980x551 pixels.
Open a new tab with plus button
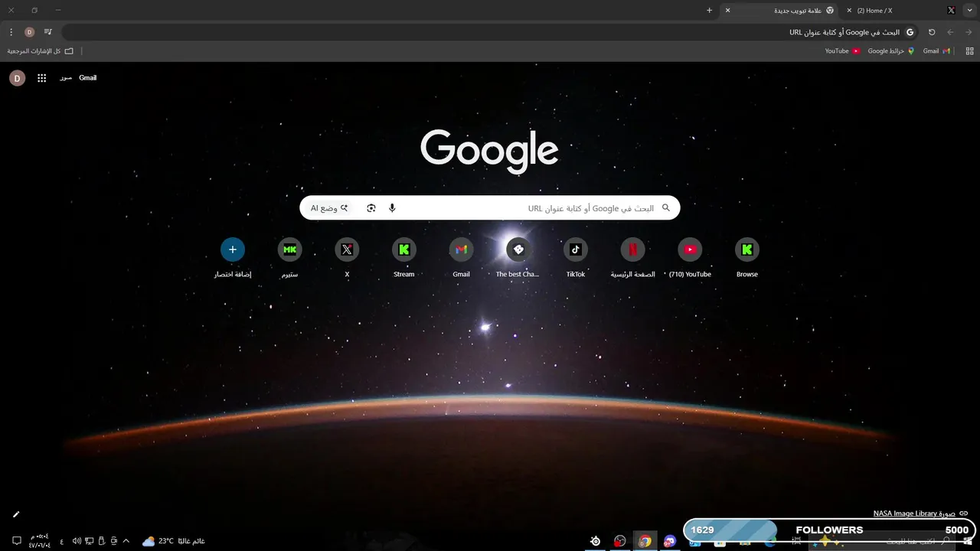tap(709, 11)
